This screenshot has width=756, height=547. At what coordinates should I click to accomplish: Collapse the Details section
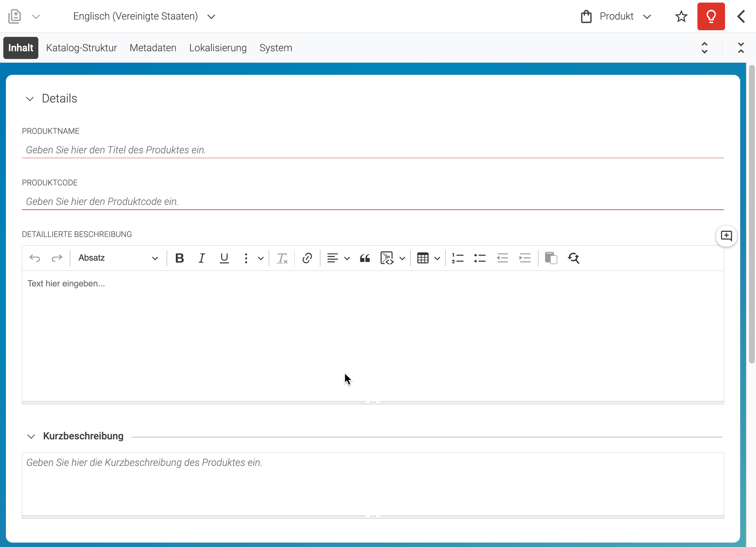[30, 99]
